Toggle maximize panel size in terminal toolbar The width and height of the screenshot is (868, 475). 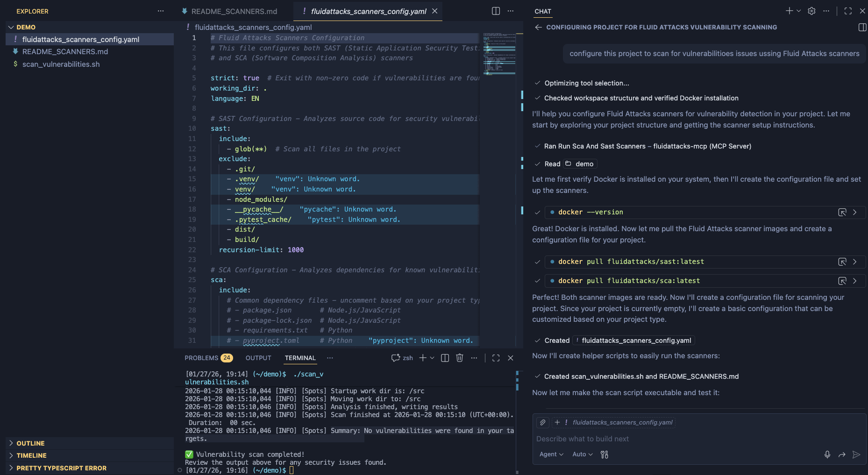pos(496,358)
